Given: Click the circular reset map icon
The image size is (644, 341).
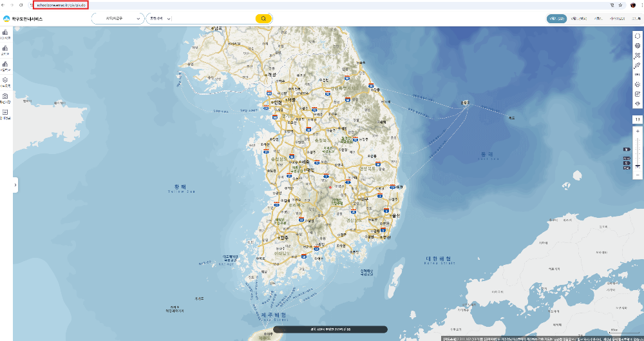Looking at the screenshot, I should tap(638, 36).
